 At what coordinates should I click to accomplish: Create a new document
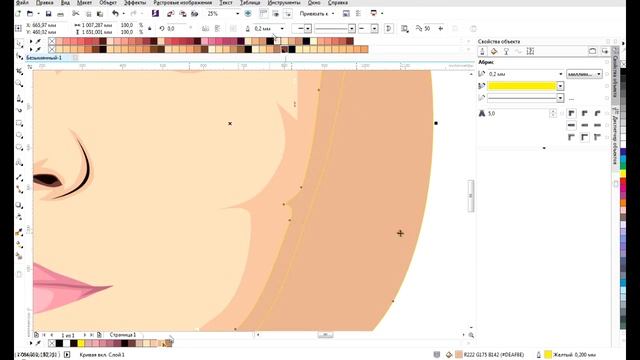(18, 13)
